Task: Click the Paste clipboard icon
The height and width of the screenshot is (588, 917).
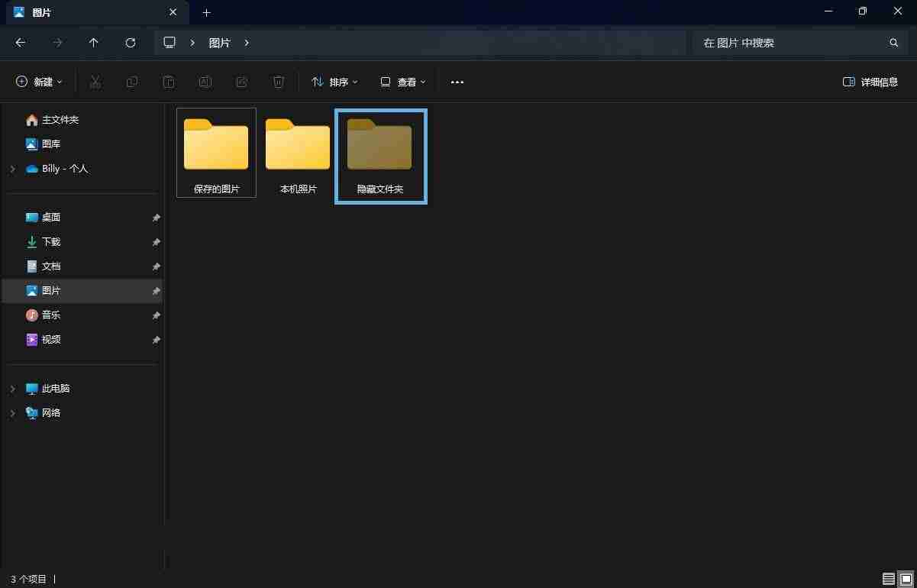Action: (169, 82)
